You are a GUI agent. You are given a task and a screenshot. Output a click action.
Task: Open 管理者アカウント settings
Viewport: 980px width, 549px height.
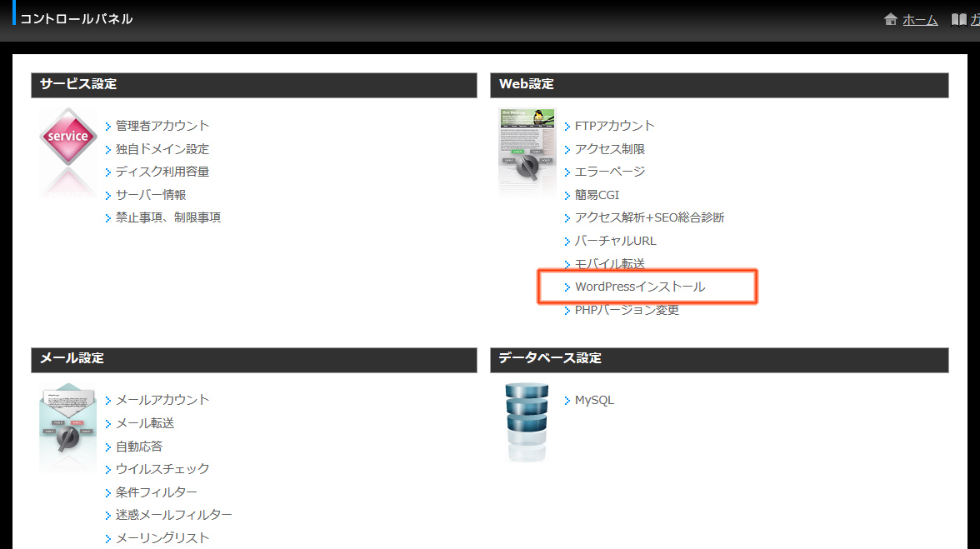point(162,126)
